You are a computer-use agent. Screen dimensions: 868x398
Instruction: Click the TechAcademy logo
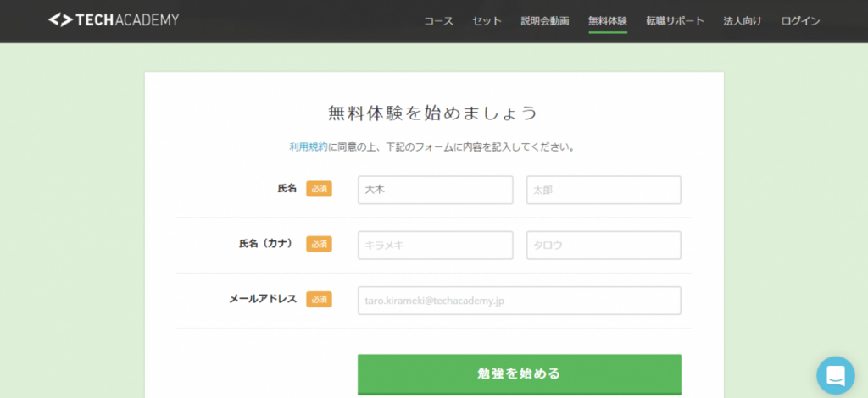[114, 20]
